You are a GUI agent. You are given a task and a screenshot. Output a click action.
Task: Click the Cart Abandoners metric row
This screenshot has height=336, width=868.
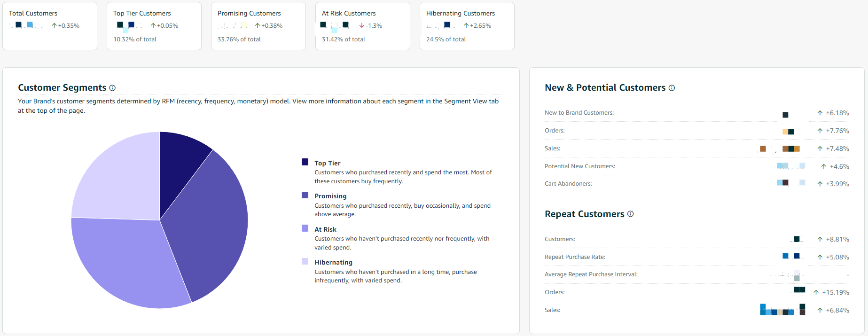(696, 184)
